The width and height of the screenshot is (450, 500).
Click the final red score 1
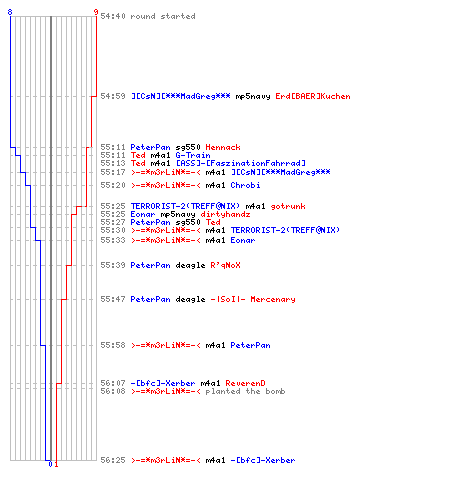[56, 464]
